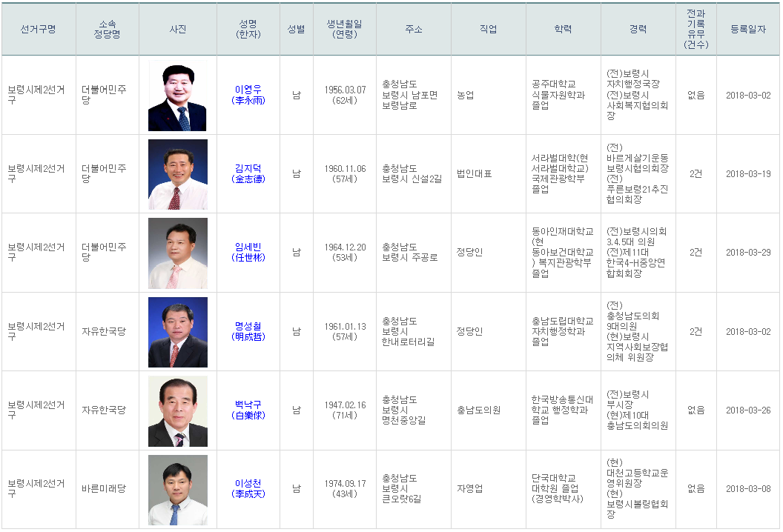Click career cell mentioning 보령시볼링협회장
Viewport: 783px width, 532px height.
click(x=637, y=488)
